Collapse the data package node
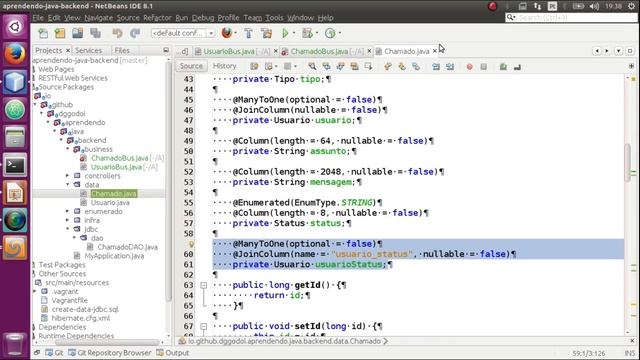This screenshot has height=360, width=640. click(68, 185)
